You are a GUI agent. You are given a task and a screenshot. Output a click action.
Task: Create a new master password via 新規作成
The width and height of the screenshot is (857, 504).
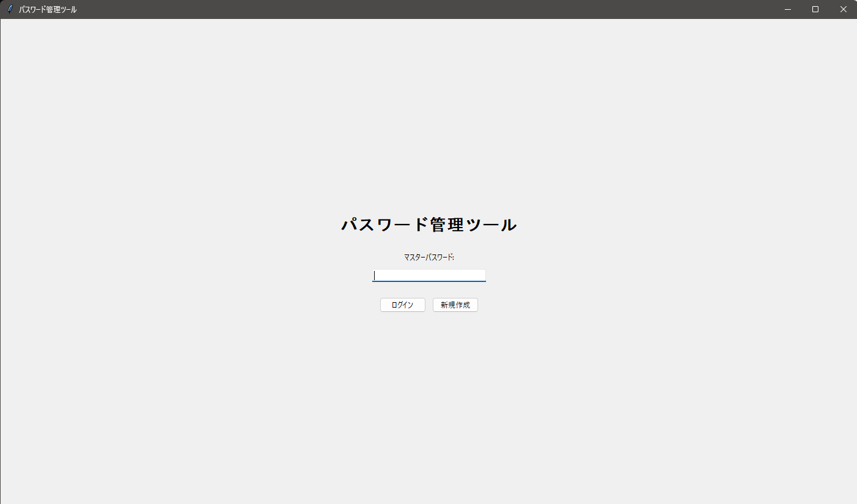coord(455,305)
